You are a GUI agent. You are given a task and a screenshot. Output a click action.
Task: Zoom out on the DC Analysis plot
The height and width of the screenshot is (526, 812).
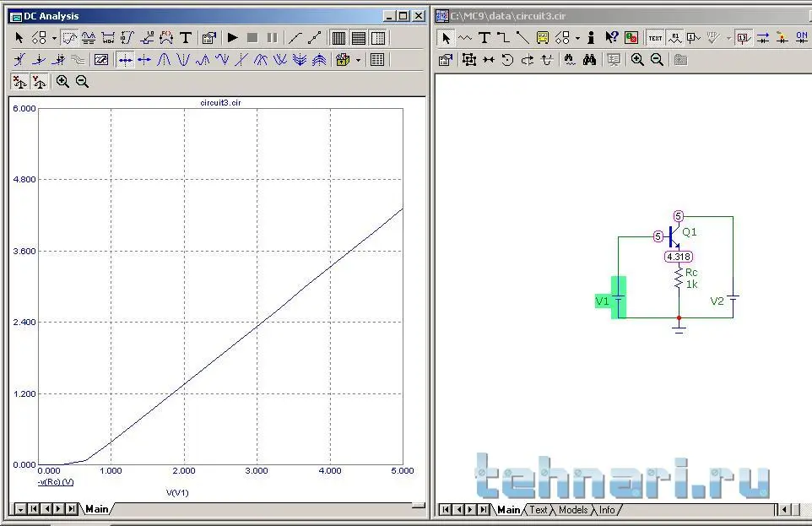tap(82, 82)
